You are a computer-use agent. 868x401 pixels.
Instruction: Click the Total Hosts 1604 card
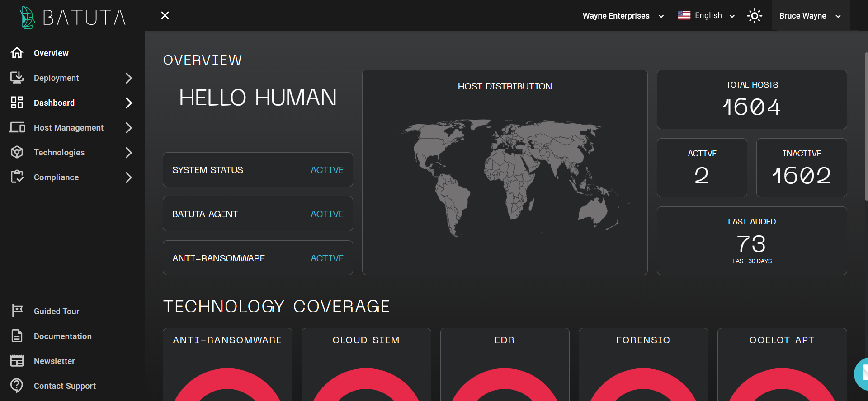(751, 99)
